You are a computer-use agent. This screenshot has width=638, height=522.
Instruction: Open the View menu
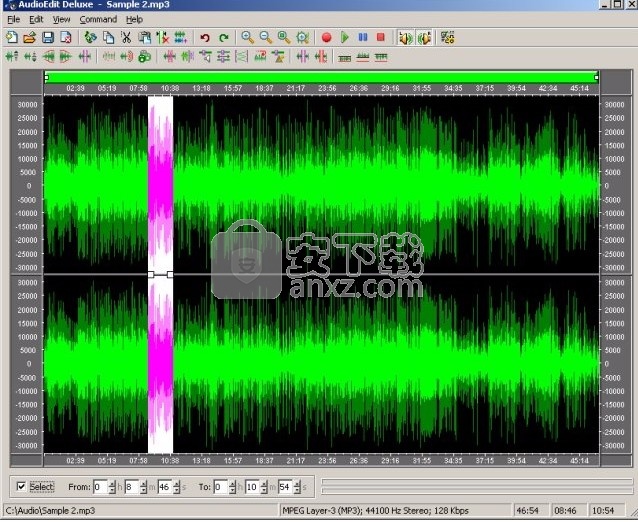click(x=61, y=19)
